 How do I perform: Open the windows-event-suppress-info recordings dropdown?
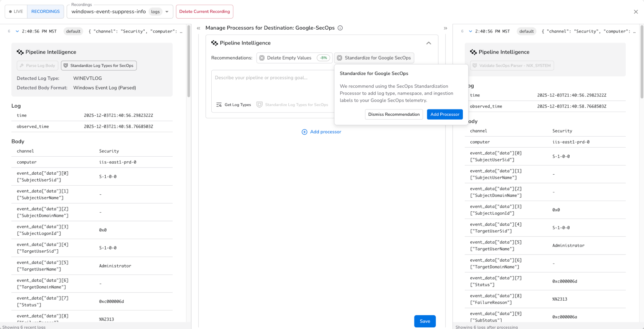click(167, 11)
